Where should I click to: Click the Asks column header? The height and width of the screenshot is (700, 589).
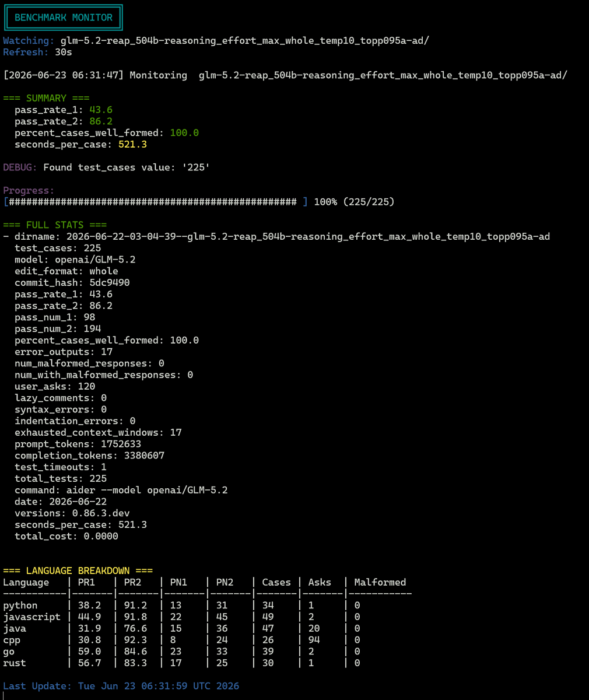click(320, 582)
